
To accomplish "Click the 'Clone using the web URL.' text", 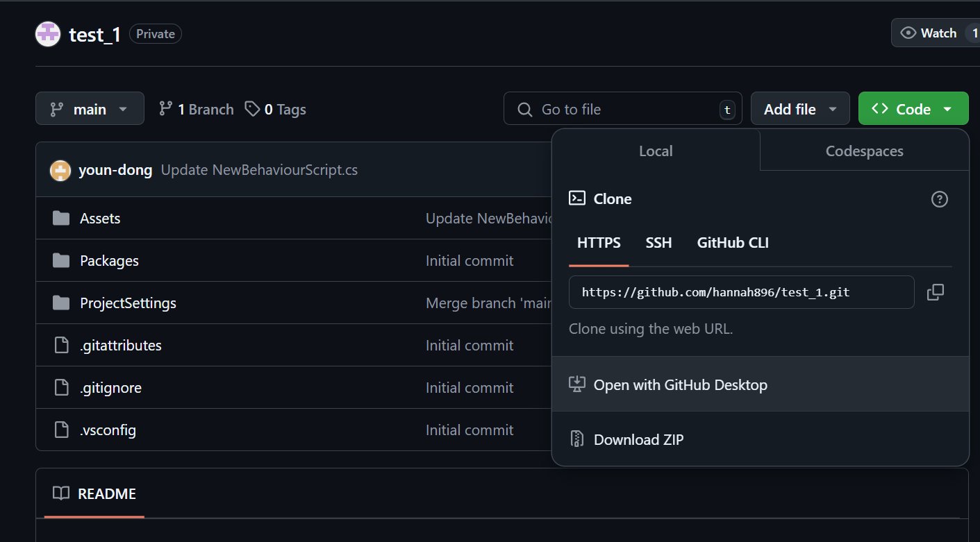I will 651,329.
